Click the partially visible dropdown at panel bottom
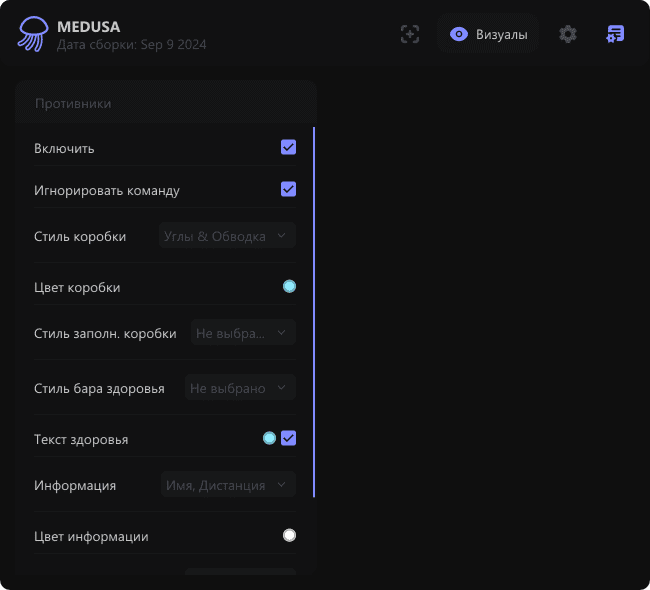The height and width of the screenshot is (590, 650). click(x=240, y=572)
